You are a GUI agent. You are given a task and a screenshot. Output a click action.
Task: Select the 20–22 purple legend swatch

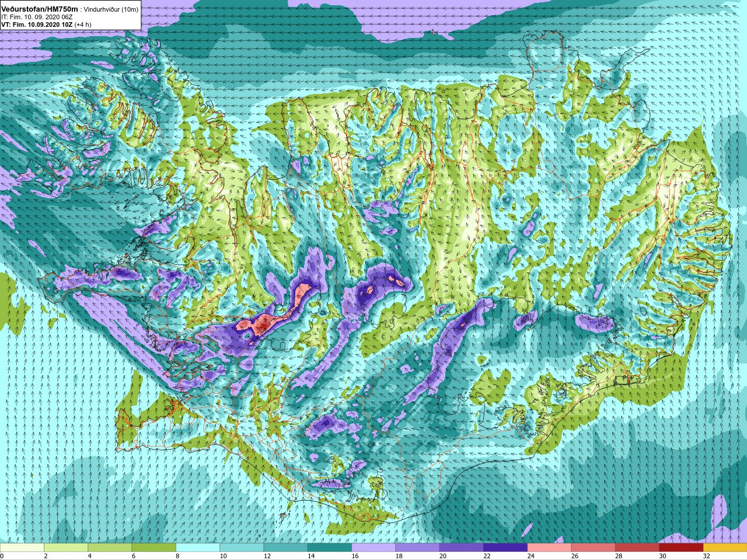point(461,548)
